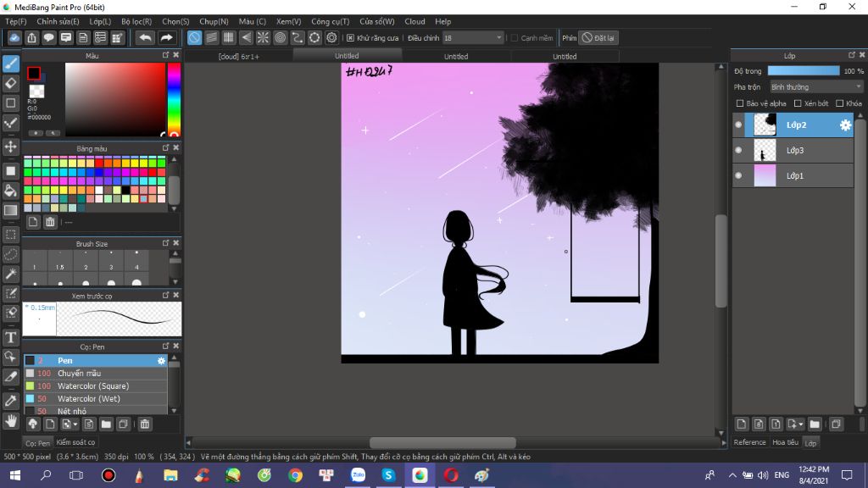Select the Brush tool in left toolbar
868x488 pixels.
(11, 64)
